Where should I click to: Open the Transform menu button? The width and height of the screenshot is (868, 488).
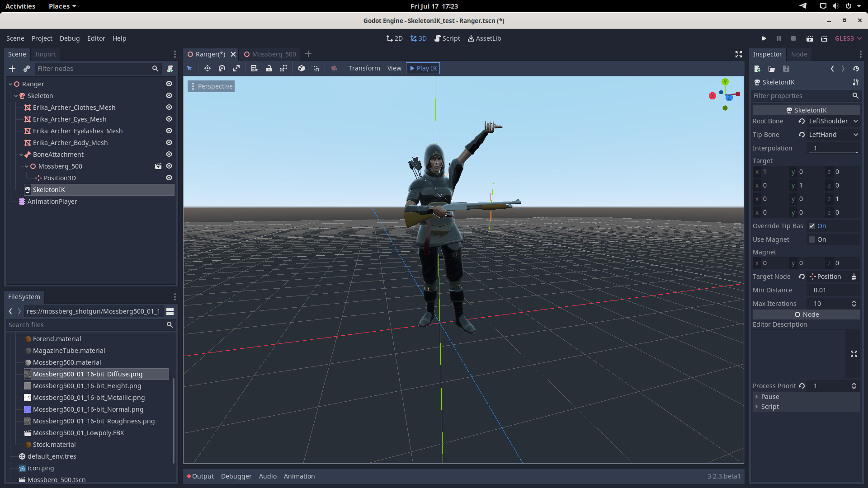coord(364,68)
